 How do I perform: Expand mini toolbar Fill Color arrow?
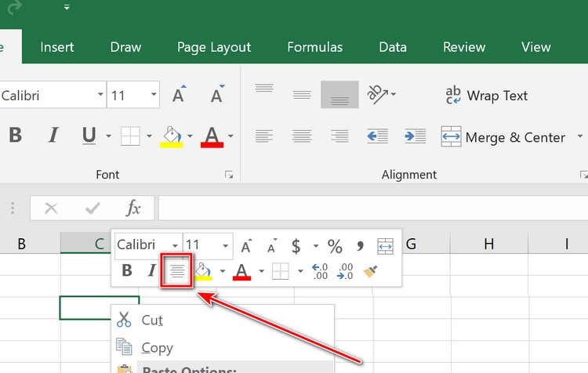[223, 270]
